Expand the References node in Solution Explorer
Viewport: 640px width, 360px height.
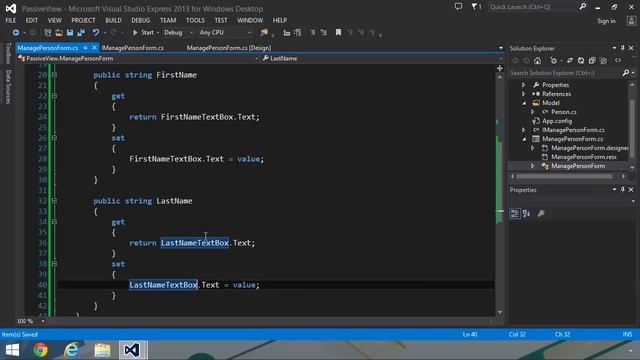524,94
